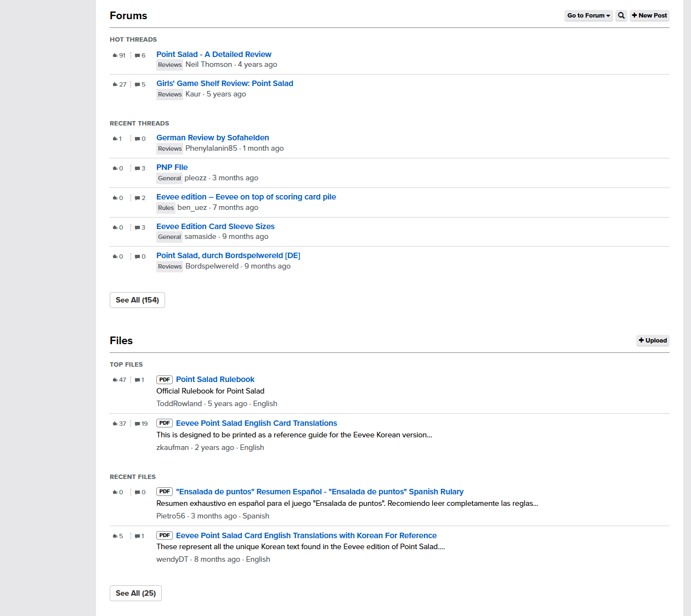Open 'Point Salad - A Detailed Review' thread
Viewport: 691px width, 616px height.
pyautogui.click(x=214, y=54)
